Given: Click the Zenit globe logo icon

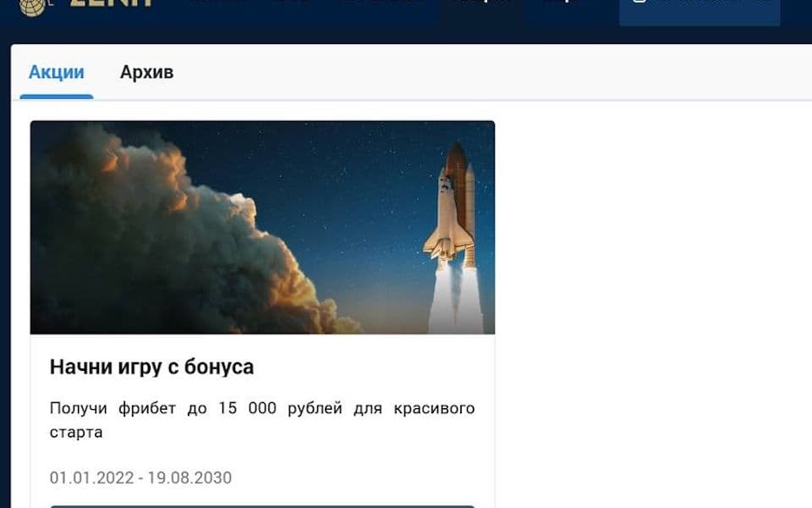Looking at the screenshot, I should point(31,5).
